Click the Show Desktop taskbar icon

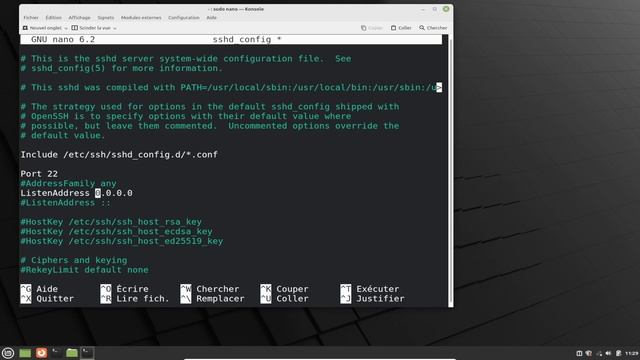(25, 353)
